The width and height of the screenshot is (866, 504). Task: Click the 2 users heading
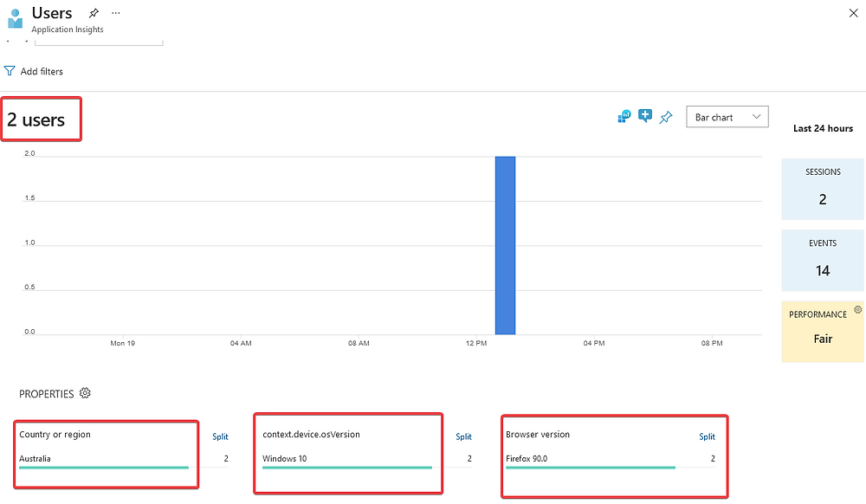pos(36,120)
